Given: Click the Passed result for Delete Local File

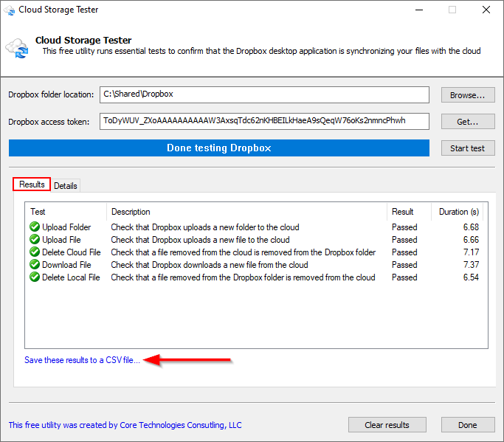Looking at the screenshot, I should coord(404,277).
